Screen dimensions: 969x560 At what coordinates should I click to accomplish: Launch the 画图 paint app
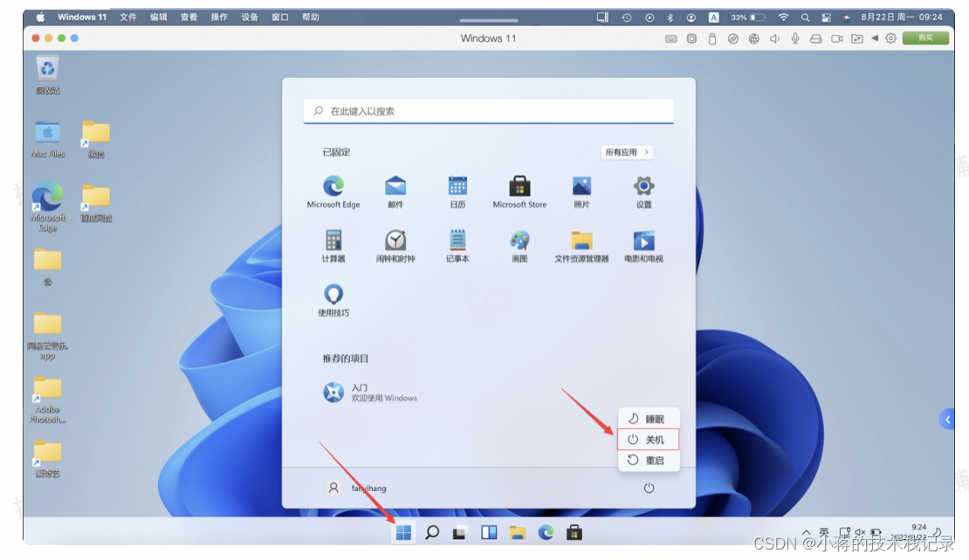(519, 246)
